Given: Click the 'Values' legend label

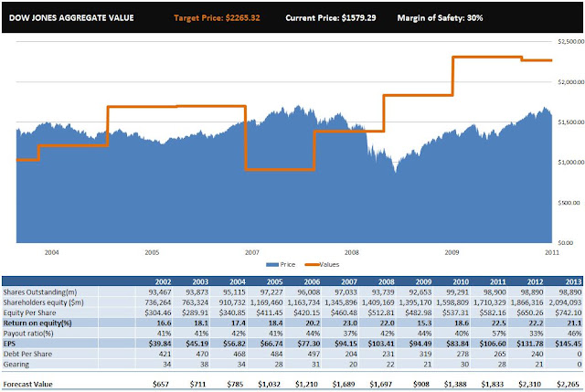Looking at the screenshot, I should click(329, 264).
